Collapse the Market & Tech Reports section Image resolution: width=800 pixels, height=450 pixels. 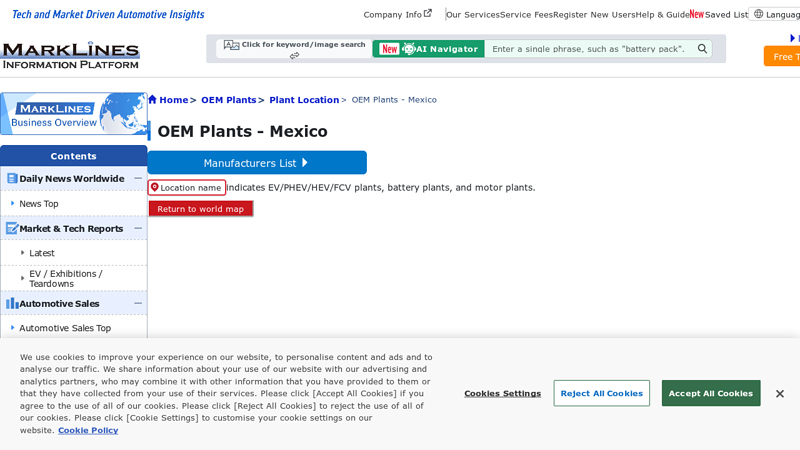138,228
